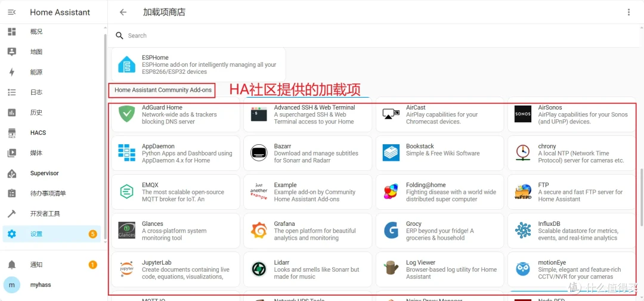Click the AdGuard Home shield icon
644x301 pixels.
[x=127, y=114]
